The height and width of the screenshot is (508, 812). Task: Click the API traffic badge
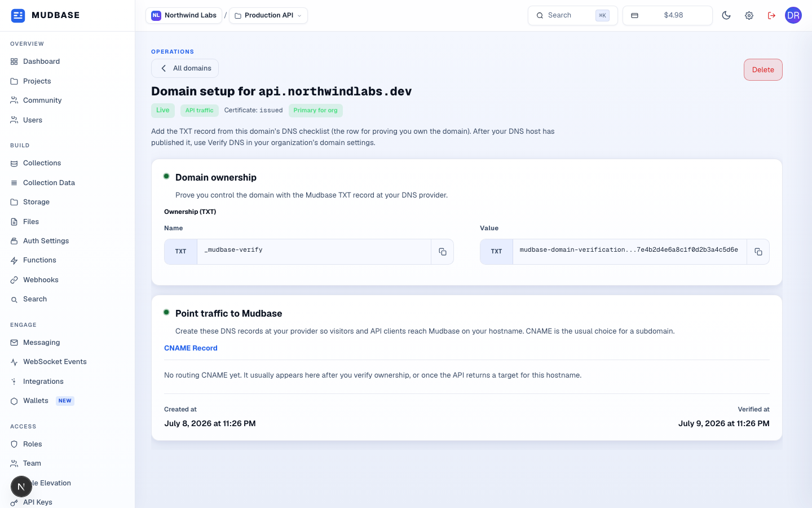pyautogui.click(x=200, y=111)
